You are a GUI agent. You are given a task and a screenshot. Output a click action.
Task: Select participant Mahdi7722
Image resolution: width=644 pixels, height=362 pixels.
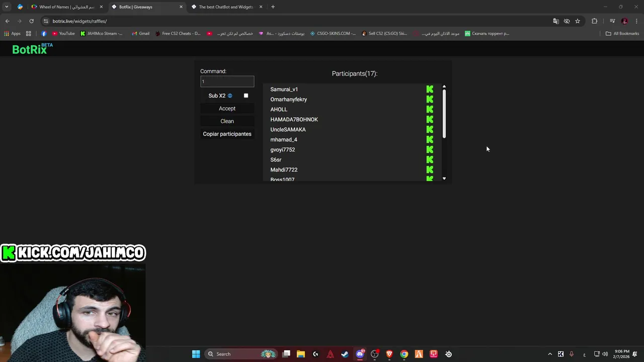[x=284, y=170]
